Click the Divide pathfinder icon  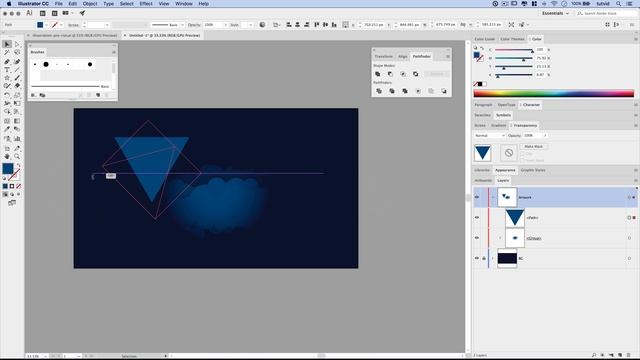pyautogui.click(x=379, y=91)
